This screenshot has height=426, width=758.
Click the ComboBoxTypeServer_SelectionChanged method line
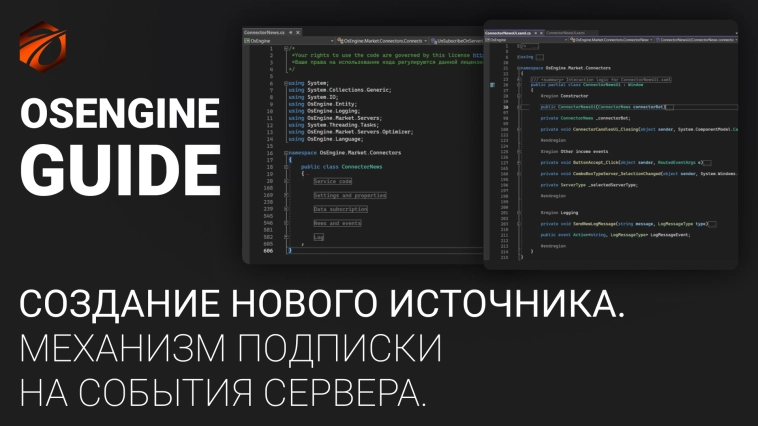click(639, 174)
